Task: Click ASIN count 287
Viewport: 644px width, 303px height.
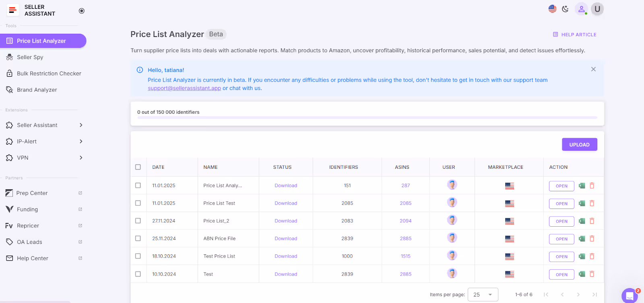Action: coord(406,186)
